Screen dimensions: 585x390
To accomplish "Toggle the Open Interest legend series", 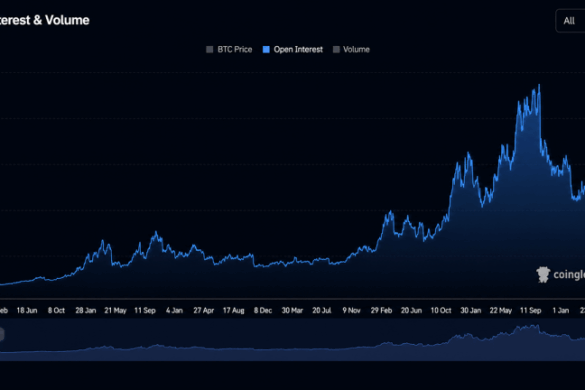I will click(x=292, y=50).
